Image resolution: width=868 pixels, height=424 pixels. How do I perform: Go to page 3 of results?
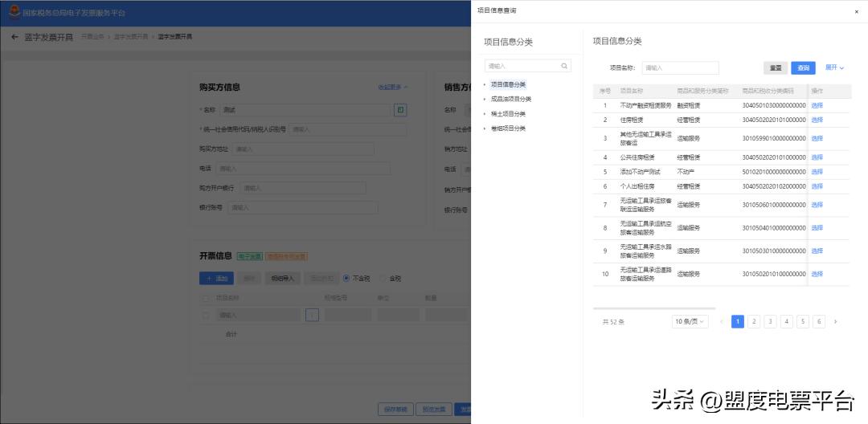tap(770, 322)
